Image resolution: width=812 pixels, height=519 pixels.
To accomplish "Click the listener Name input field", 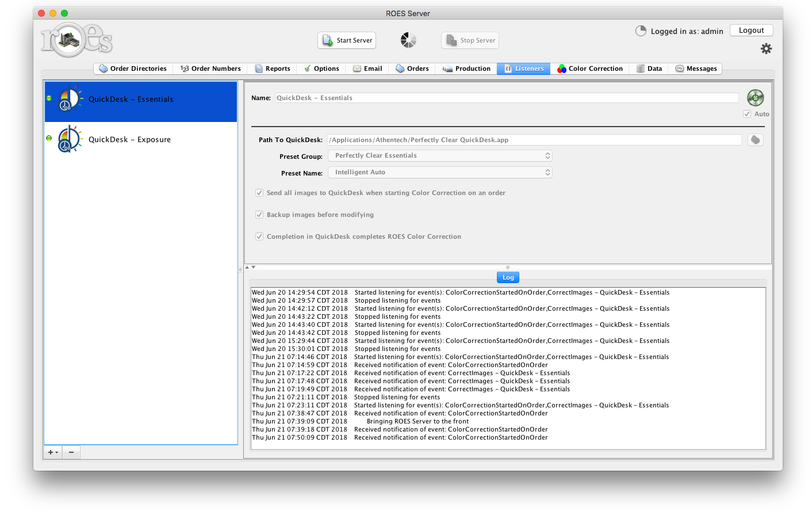I will point(506,98).
